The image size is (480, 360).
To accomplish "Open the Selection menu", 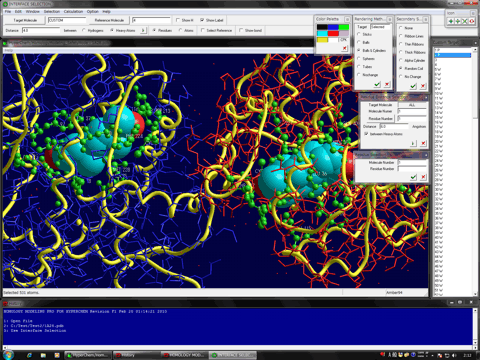I will pos(52,11).
